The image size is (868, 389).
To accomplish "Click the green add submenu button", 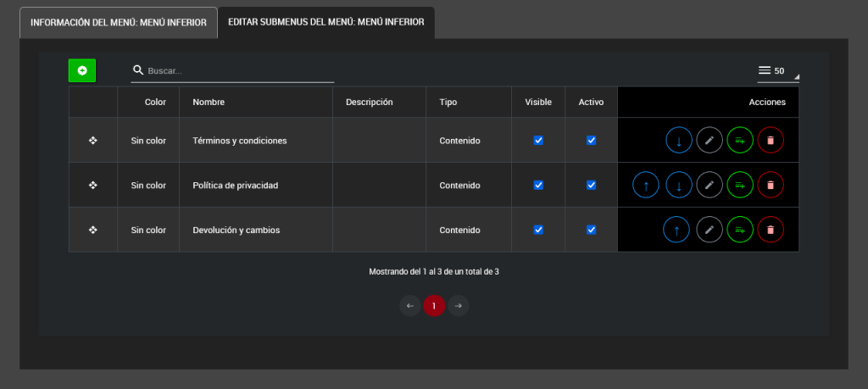I will coord(82,70).
